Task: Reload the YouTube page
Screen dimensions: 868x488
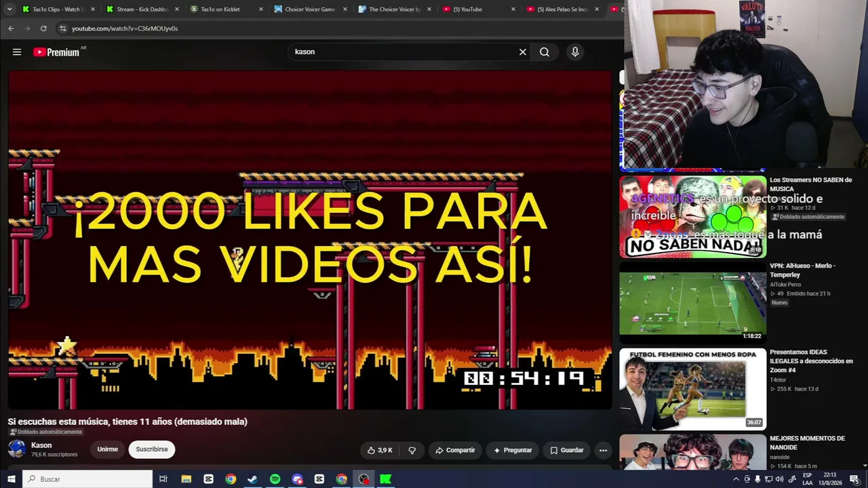Action: coord(43,28)
